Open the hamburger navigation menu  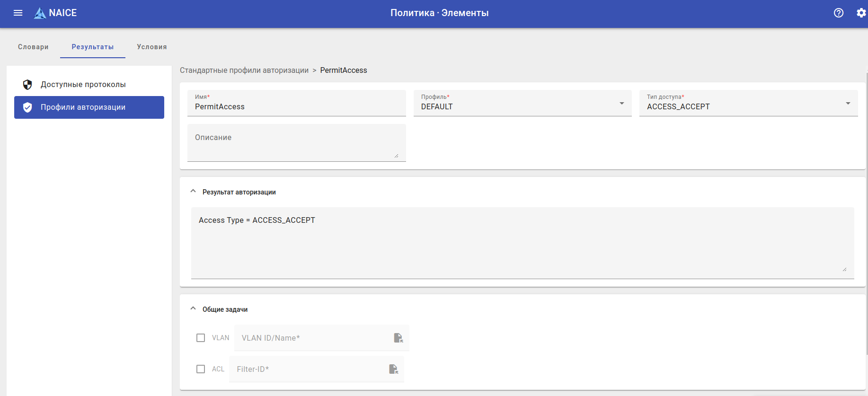tap(18, 13)
